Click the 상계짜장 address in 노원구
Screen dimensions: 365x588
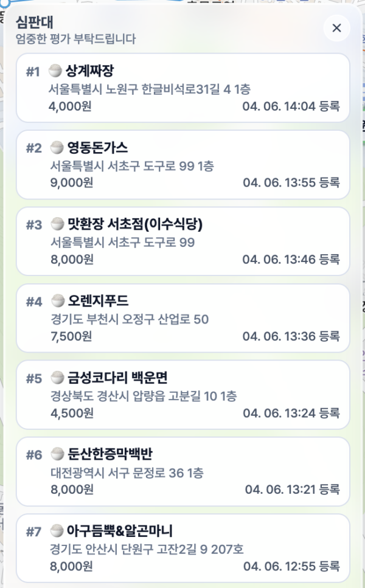click(150, 89)
